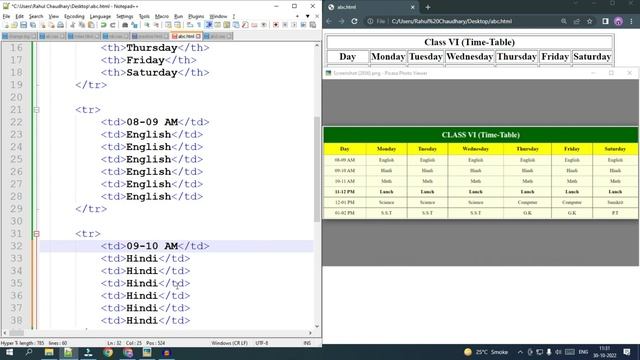Click the Copy icon in Notepad++ toolbar

coord(82,25)
